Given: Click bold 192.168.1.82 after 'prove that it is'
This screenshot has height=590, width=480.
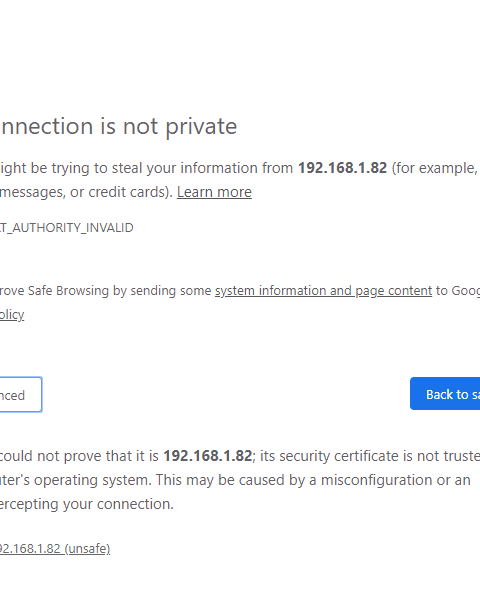Looking at the screenshot, I should [207, 456].
